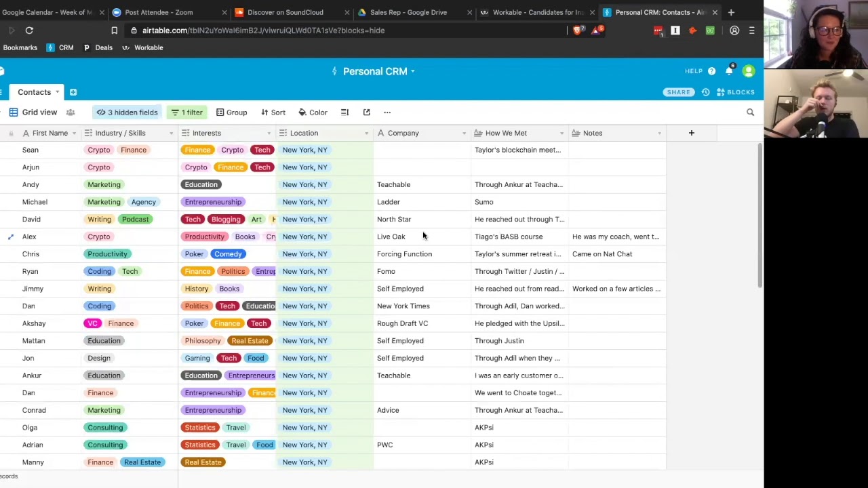Switch to the Workable Candidates tab
This screenshot has width=868, height=488.
pos(537,12)
